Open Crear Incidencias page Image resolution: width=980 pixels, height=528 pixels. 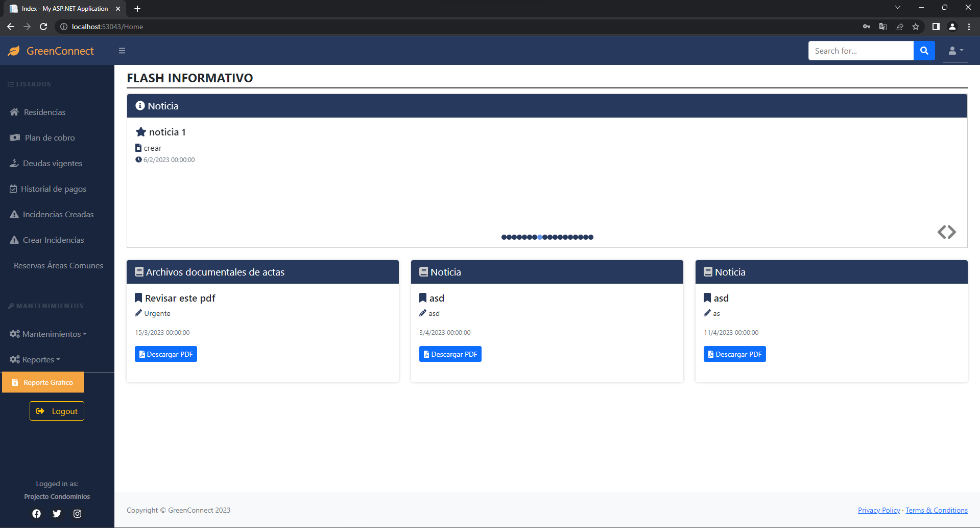click(53, 240)
